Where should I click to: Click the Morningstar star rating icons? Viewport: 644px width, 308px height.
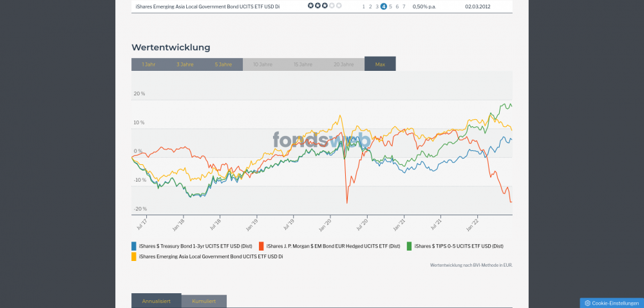tap(325, 6)
